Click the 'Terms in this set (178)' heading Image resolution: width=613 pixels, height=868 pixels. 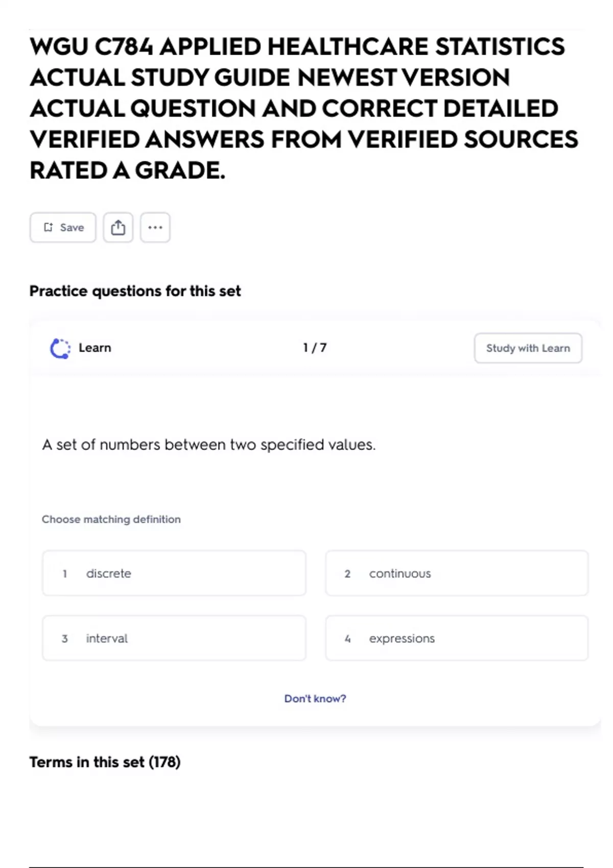pos(105,762)
